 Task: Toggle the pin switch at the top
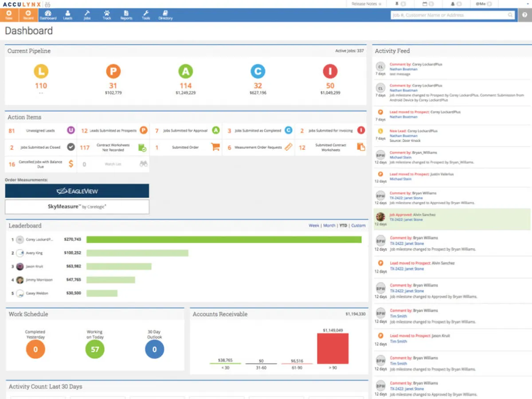(403, 4)
